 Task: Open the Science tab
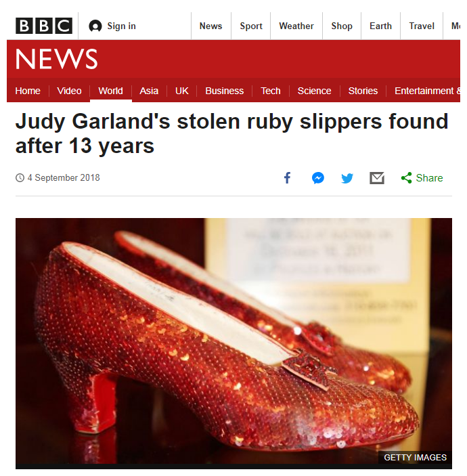pyautogui.click(x=314, y=91)
